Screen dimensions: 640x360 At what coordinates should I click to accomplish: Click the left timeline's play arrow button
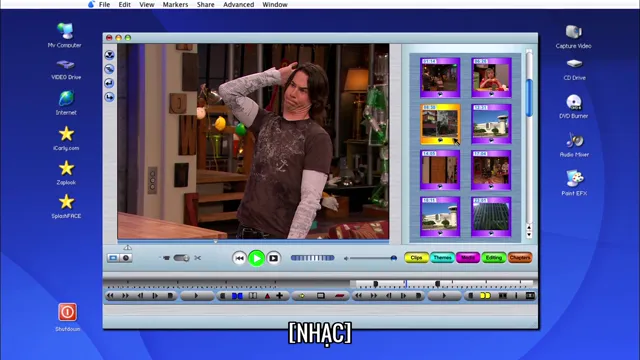(196, 296)
